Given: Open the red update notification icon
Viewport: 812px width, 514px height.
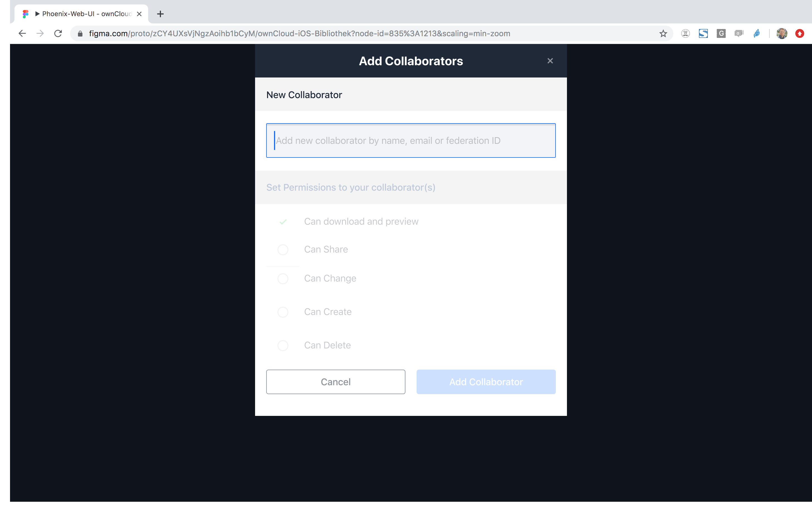Looking at the screenshot, I should coord(799,33).
